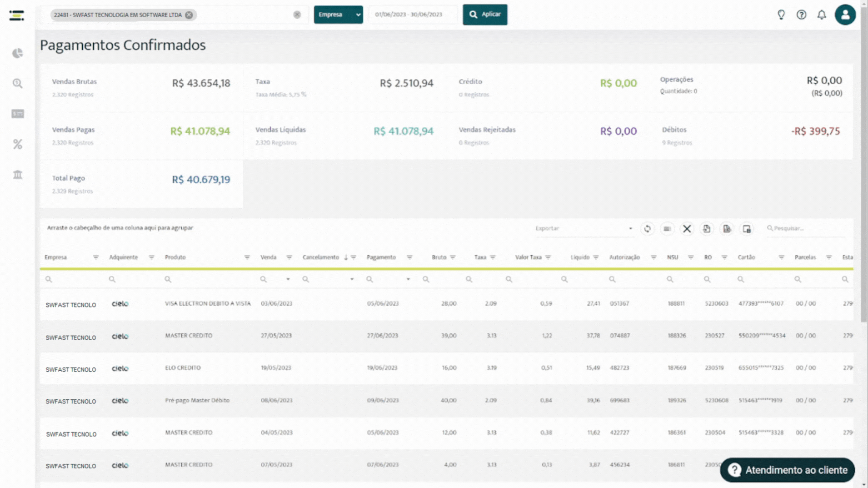Open the help question mark icon
Viewport: 868px width, 488px height.
coord(801,15)
